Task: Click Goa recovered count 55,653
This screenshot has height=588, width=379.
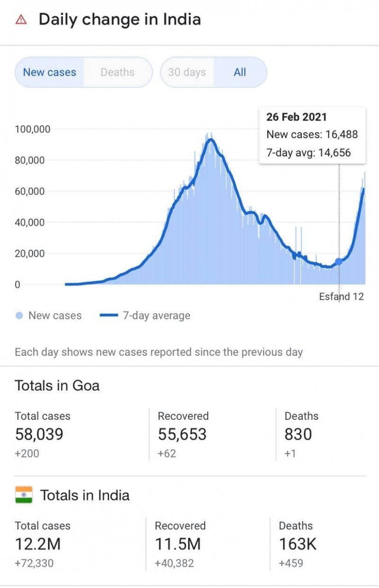Action: pos(182,434)
